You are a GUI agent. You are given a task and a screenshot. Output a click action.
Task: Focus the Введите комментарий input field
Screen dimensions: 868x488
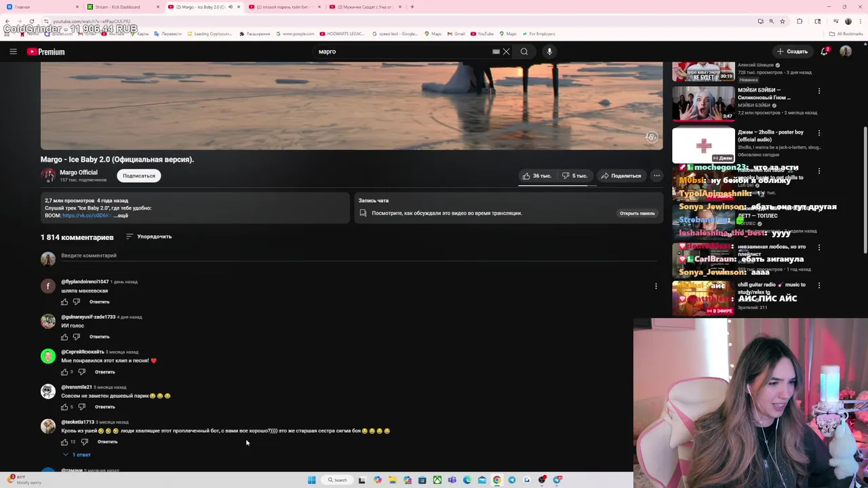359,256
